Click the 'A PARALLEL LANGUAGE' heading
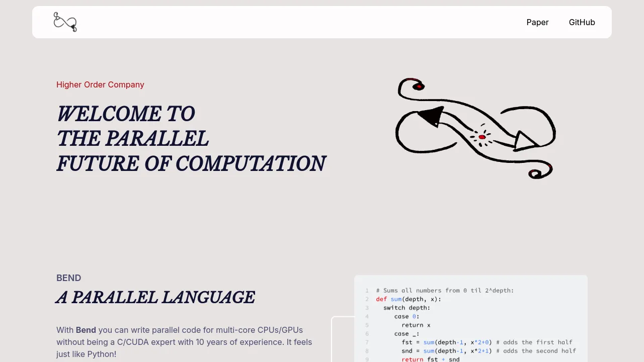This screenshot has height=362, width=644. 155,297
